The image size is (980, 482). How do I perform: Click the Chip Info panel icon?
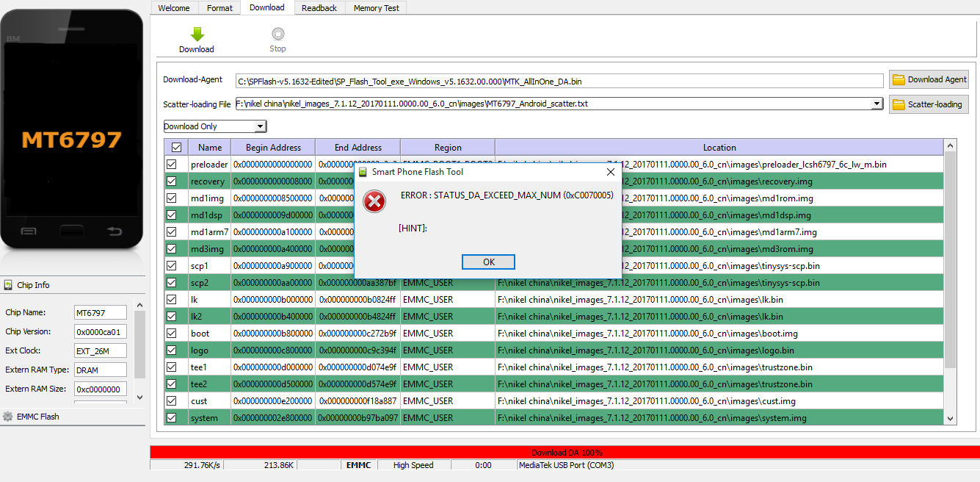8,285
